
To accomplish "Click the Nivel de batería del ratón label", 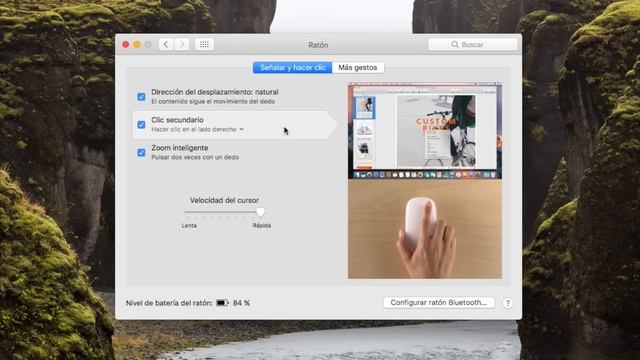I will [169, 303].
